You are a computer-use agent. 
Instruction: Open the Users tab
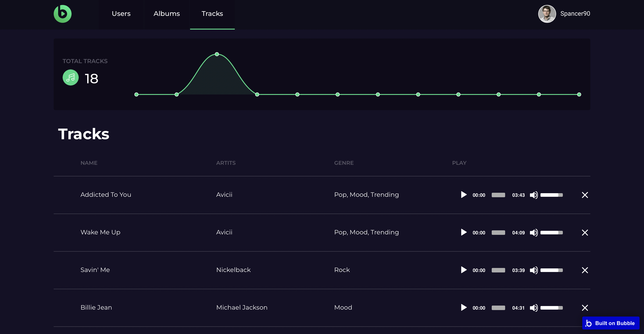pos(121,14)
